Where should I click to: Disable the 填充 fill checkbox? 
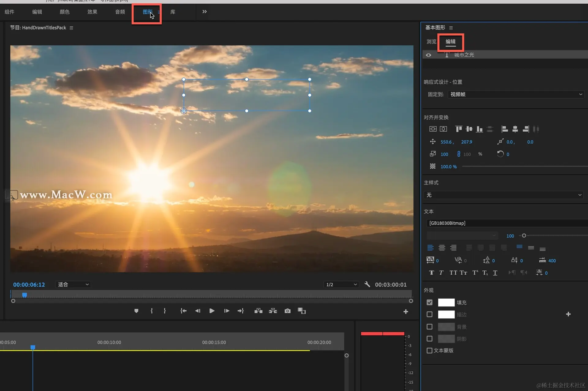429,303
